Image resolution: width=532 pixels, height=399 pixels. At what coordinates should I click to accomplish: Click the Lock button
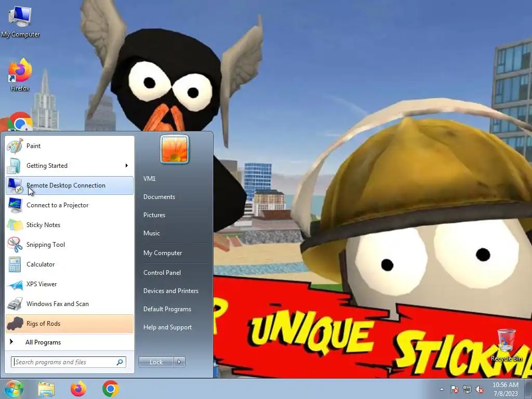pos(156,362)
